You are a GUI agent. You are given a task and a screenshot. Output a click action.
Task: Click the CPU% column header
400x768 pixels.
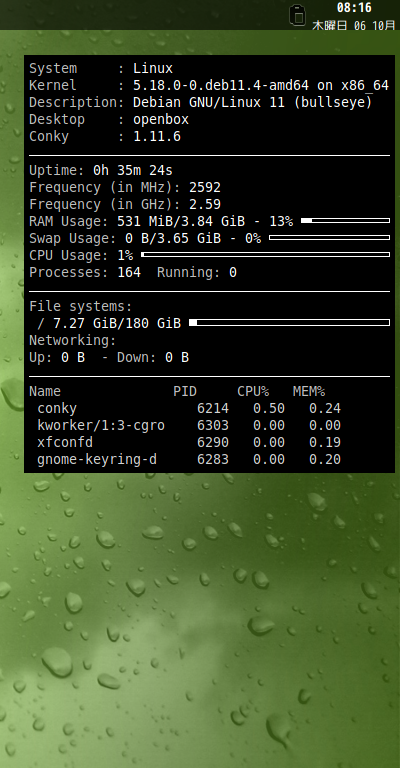point(253,391)
